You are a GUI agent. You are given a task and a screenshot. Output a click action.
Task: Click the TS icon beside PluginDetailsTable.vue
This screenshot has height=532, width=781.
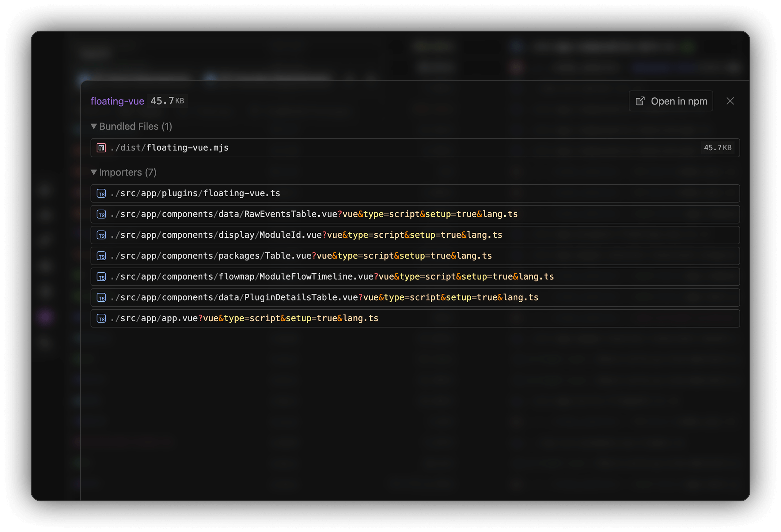pyautogui.click(x=101, y=298)
